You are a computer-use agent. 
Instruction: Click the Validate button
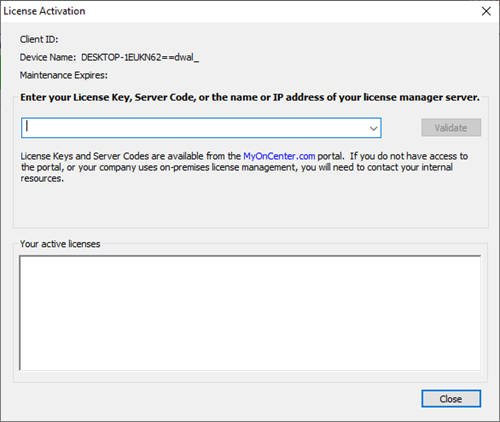(451, 127)
